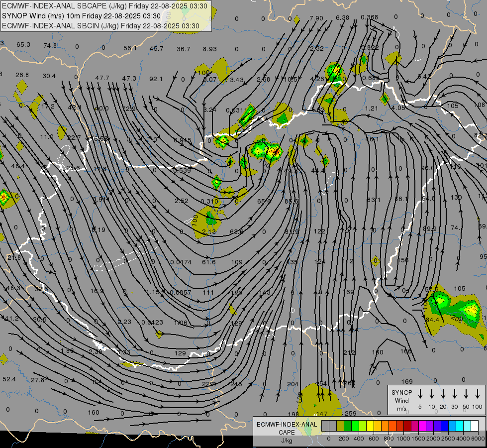487x448 pixels.
Task: Pick the dark green CAPE legend swatch
Action: tap(348, 426)
